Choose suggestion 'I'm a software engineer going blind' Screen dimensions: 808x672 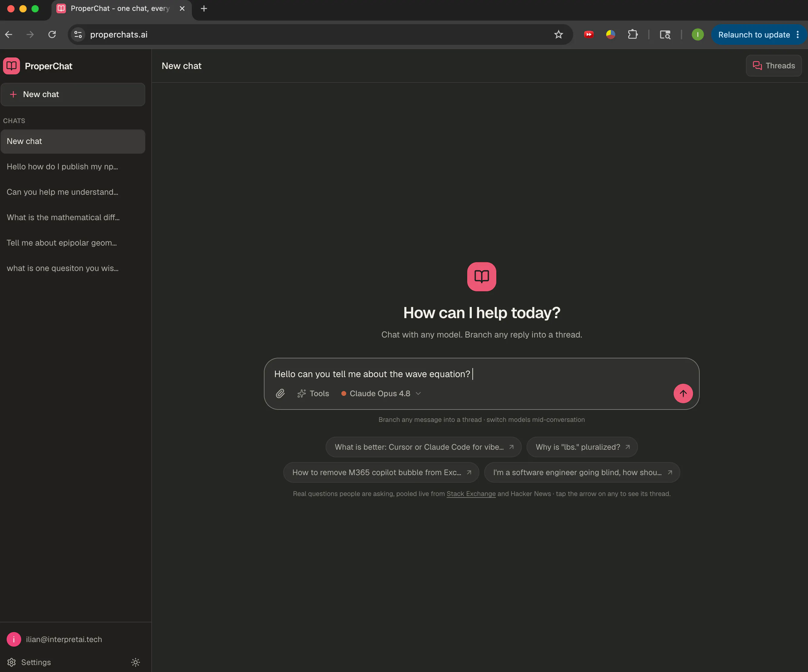577,472
